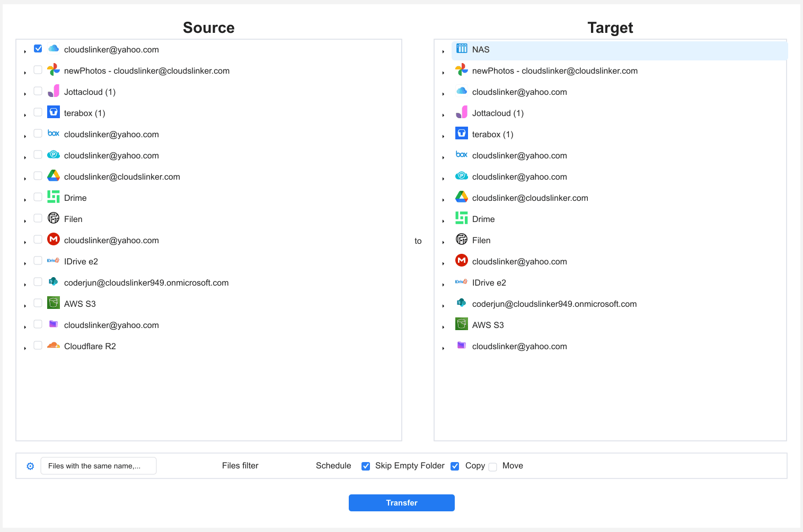803x532 pixels.
Task: Uncheck the Source iCloud account checkbox
Action: tap(38, 49)
